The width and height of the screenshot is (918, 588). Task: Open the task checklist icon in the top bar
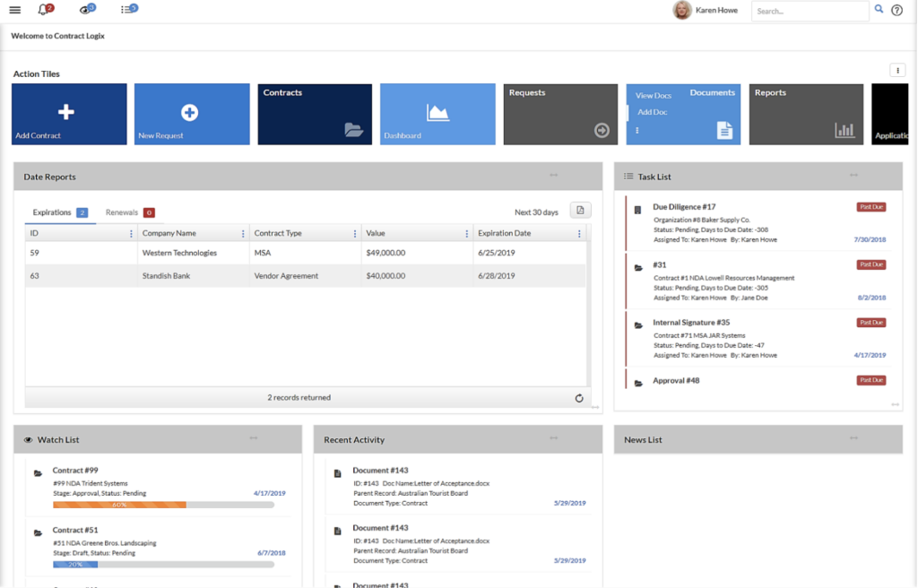(x=126, y=8)
